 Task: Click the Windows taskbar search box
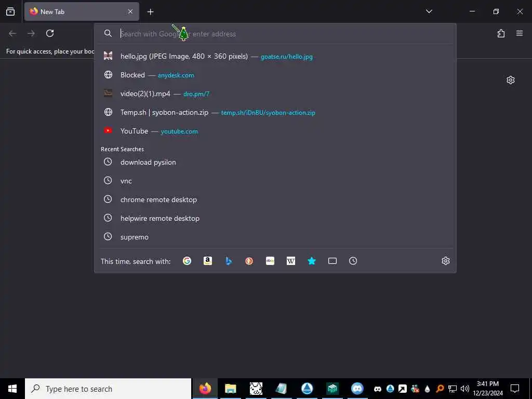coord(108,389)
